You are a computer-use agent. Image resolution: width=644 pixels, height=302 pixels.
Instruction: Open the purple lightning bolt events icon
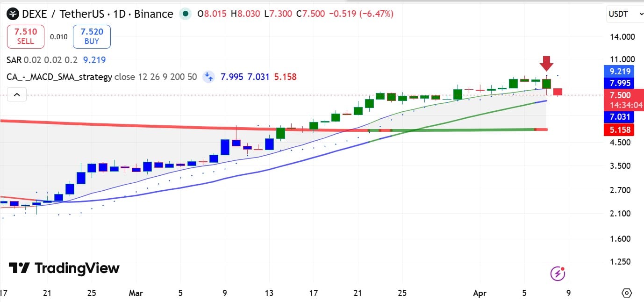(x=558, y=273)
